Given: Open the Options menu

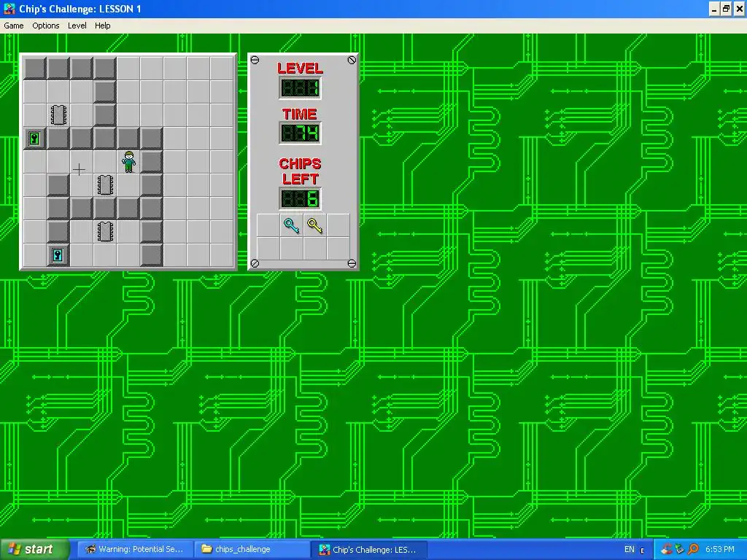Looking at the screenshot, I should tap(46, 26).
